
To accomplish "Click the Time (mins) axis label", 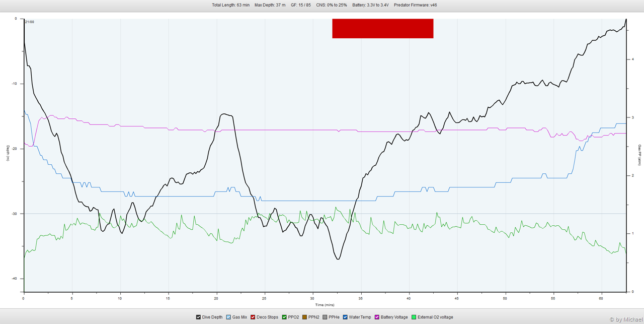I will point(325,305).
